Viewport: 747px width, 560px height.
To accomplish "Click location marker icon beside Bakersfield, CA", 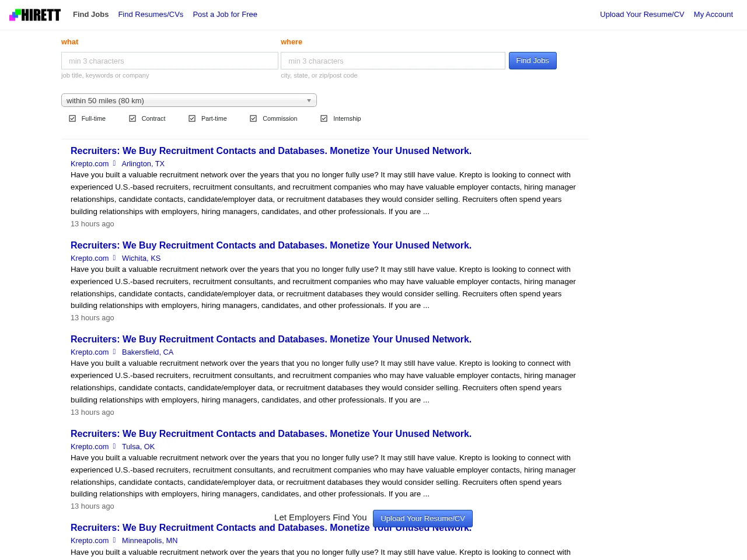I will pos(114,352).
